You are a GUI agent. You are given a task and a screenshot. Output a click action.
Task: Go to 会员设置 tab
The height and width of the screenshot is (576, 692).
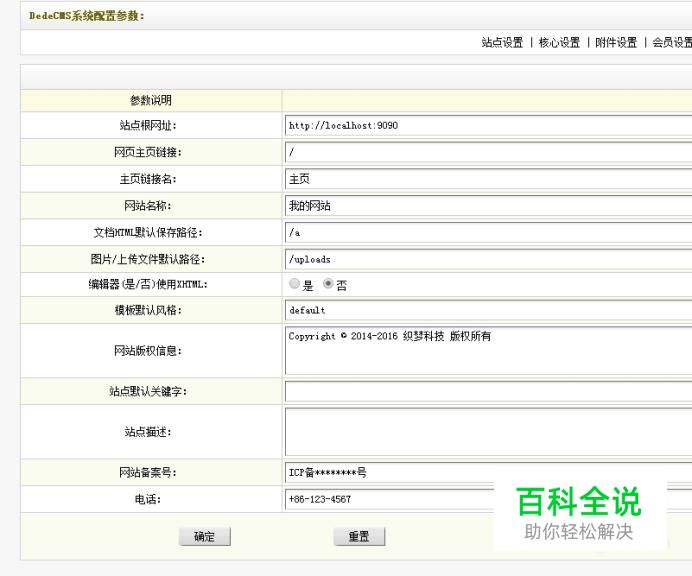coord(672,42)
